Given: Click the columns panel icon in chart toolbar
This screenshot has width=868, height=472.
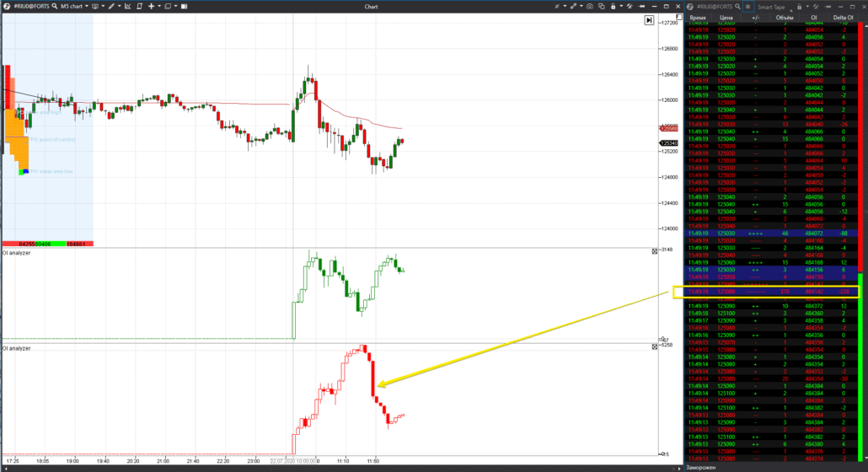Looking at the screenshot, I should tap(184, 6).
